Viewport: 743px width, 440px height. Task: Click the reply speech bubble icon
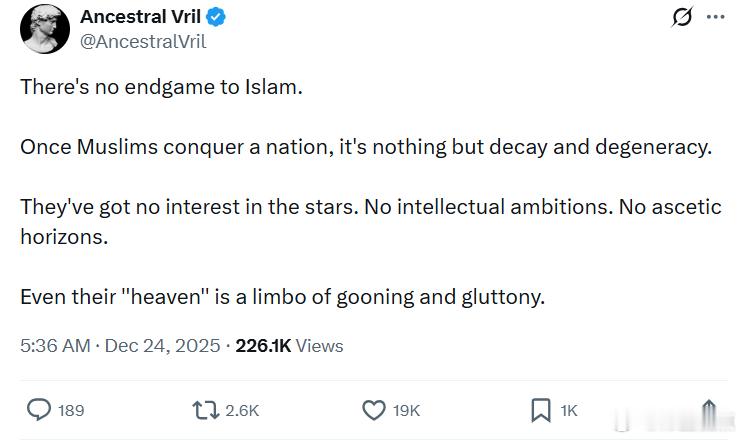pyautogui.click(x=39, y=410)
